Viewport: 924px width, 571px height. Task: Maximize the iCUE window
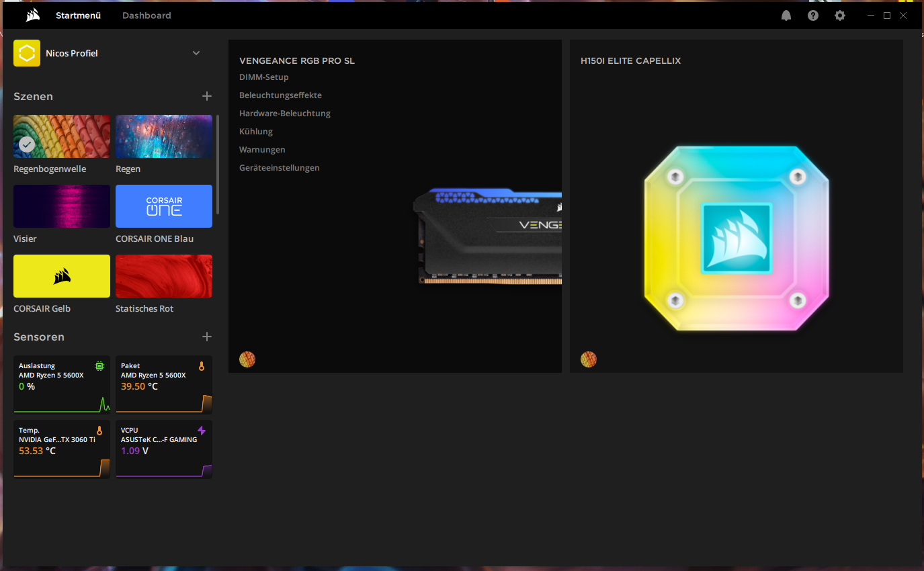pos(887,15)
